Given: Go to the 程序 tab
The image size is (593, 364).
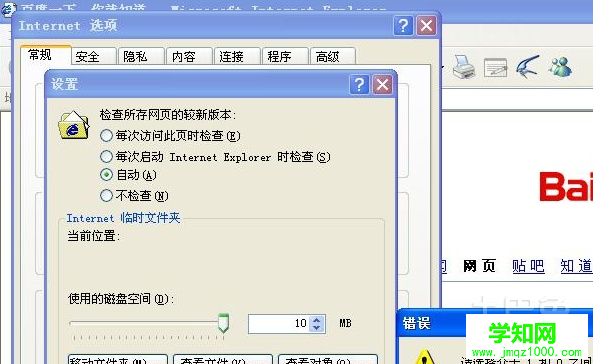Looking at the screenshot, I should [x=285, y=56].
